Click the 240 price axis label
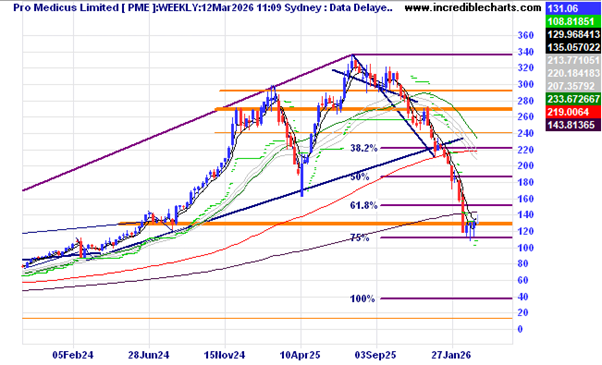The width and height of the screenshot is (602, 365). 526,133
